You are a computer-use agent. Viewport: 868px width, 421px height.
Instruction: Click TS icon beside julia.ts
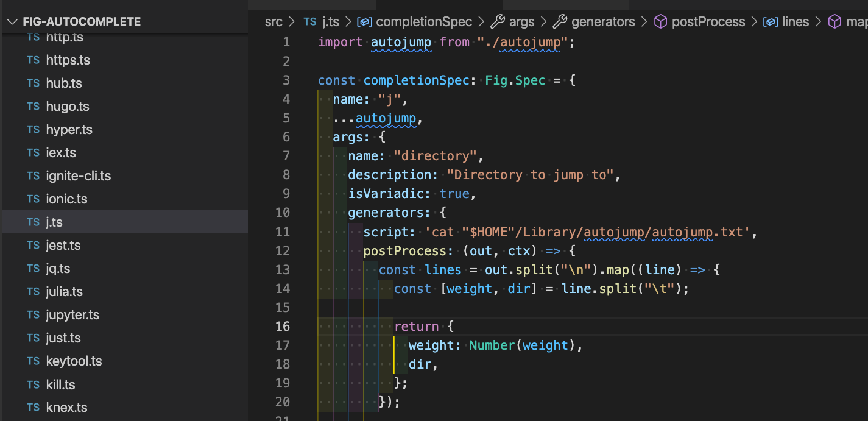[x=34, y=292]
